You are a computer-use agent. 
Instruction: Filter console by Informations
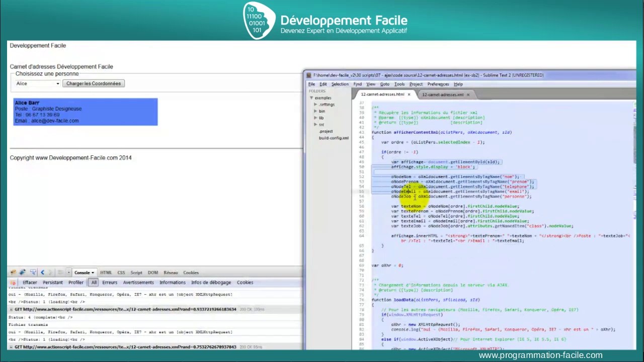173,283
